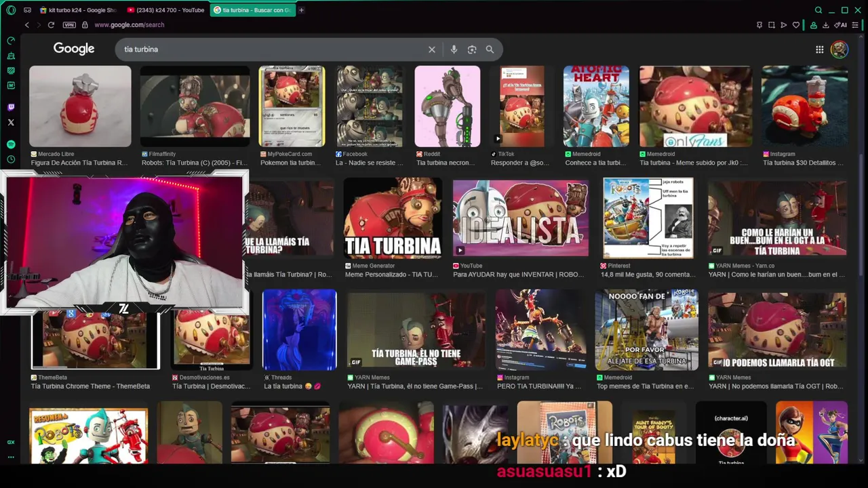This screenshot has width=868, height=488.
Task: Open the character.ai Tia turbina thumbnail
Action: pos(730,432)
